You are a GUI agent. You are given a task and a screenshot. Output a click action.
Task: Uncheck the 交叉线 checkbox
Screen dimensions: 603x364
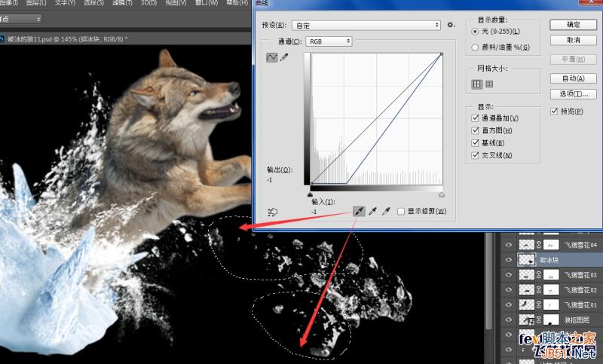tap(475, 155)
